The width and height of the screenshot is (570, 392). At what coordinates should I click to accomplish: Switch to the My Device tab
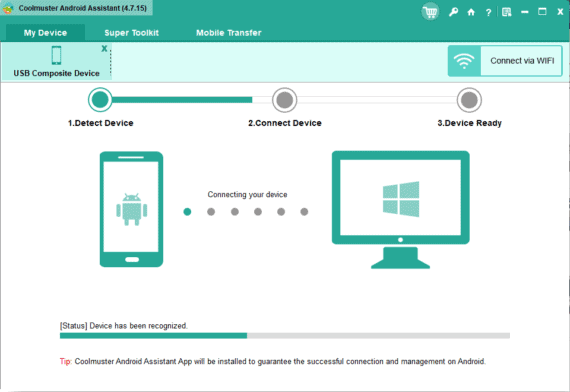(45, 33)
